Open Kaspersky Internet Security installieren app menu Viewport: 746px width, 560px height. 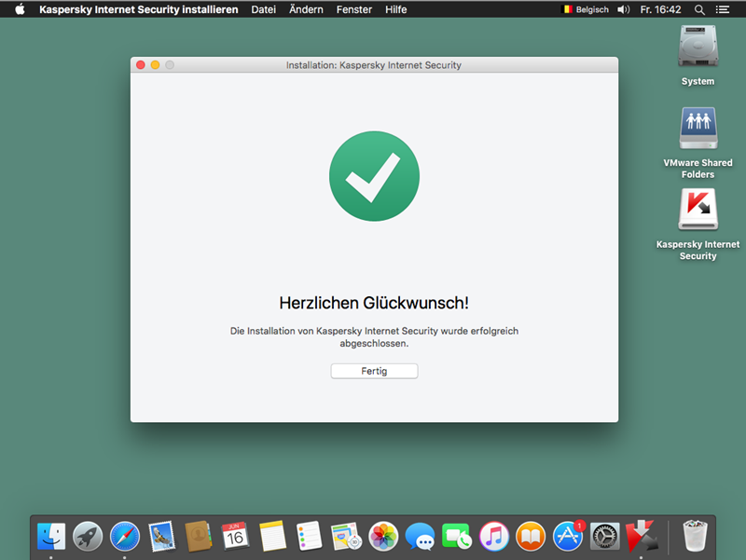coord(138,9)
